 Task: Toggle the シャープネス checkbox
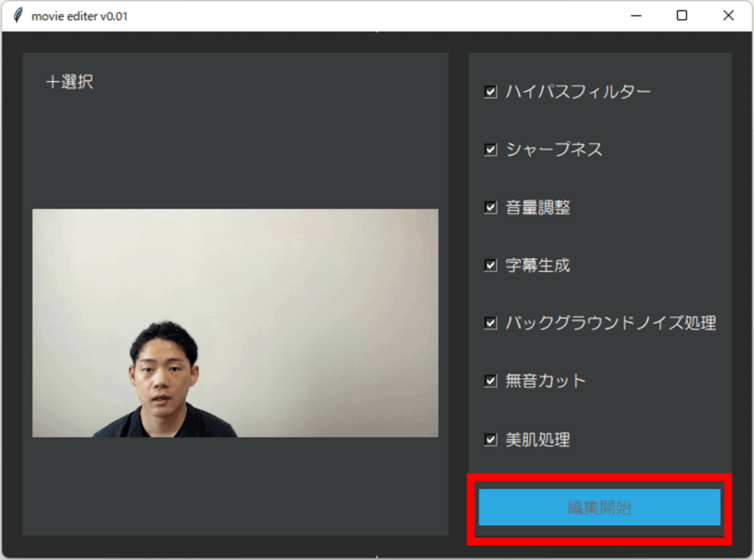tap(491, 149)
